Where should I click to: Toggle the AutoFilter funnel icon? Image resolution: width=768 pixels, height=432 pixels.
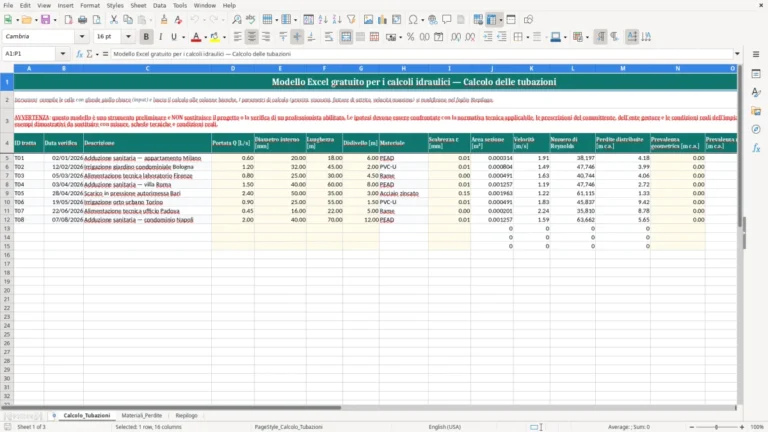pos(351,20)
